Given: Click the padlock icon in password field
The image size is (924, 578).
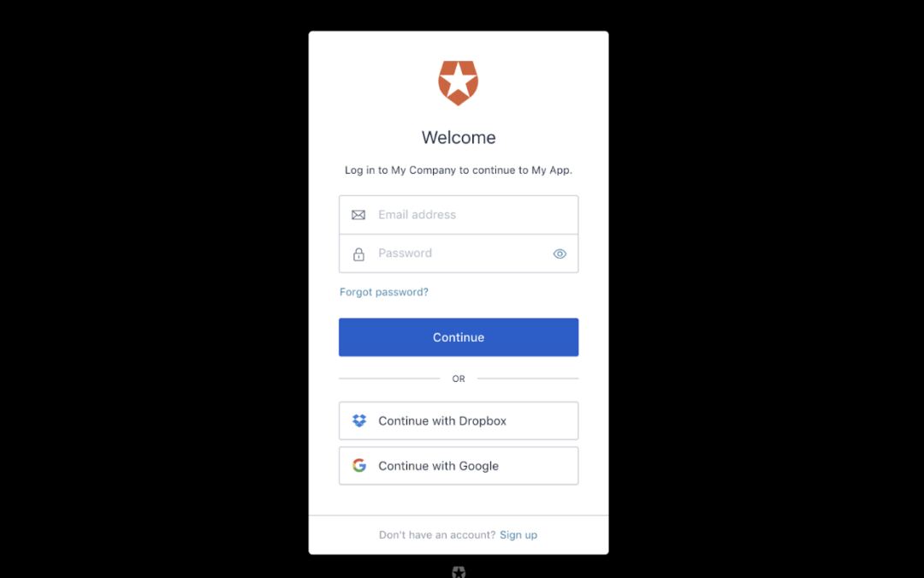Looking at the screenshot, I should [x=358, y=254].
